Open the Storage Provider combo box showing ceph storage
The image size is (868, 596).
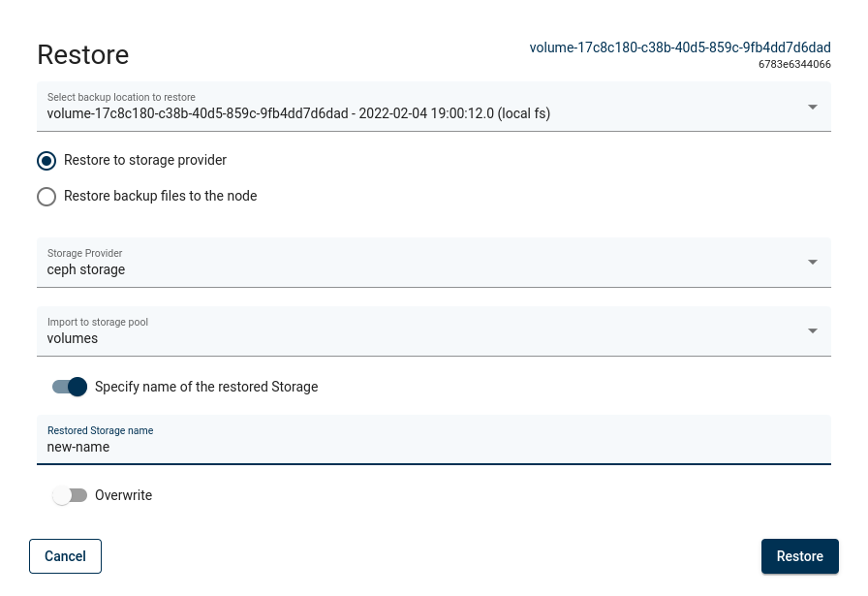(417, 263)
